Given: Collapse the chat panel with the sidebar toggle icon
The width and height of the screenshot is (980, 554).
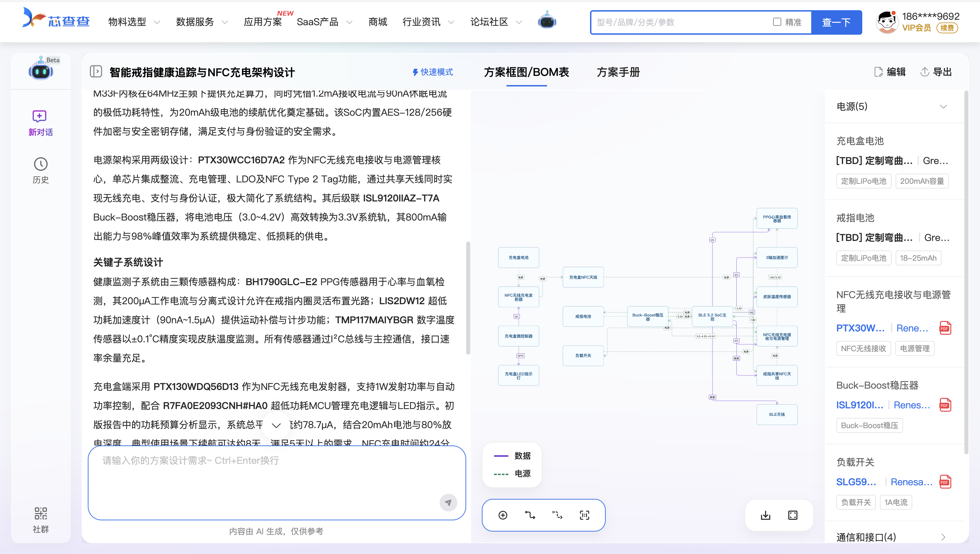Looking at the screenshot, I should [x=96, y=71].
